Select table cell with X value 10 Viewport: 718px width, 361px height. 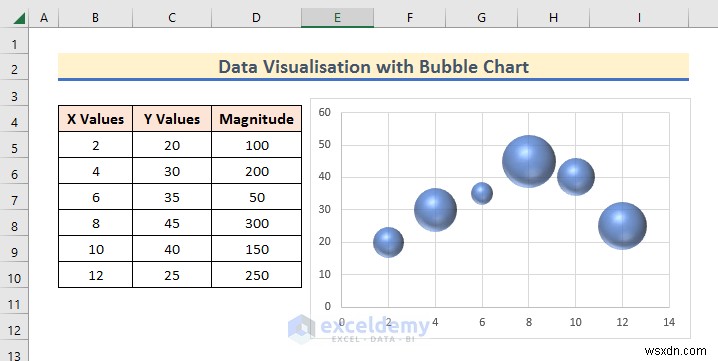(x=95, y=249)
